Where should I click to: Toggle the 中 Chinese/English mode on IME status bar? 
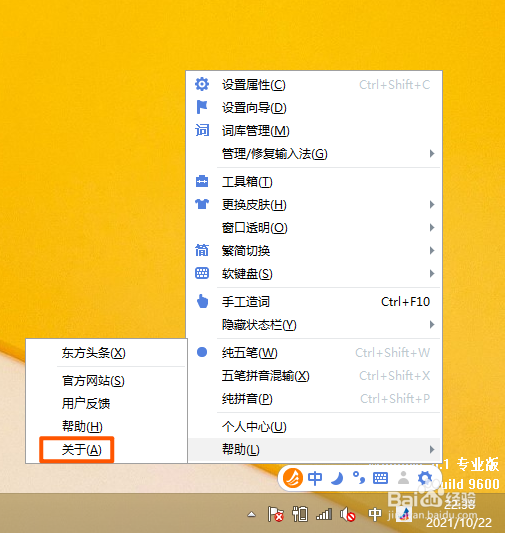(315, 478)
